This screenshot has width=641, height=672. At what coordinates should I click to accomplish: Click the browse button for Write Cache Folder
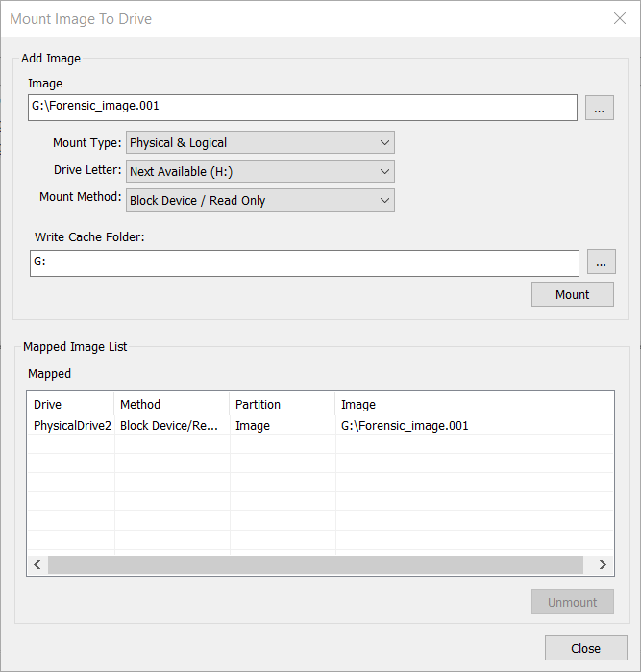(599, 263)
